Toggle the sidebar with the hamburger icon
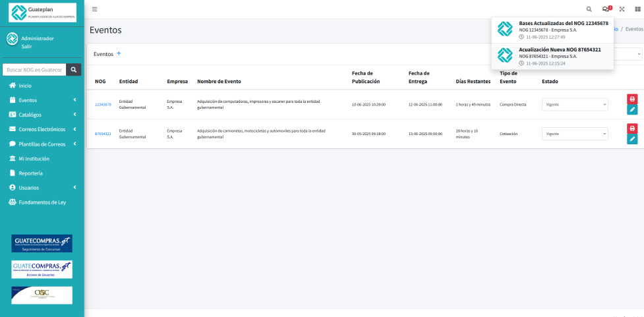The width and height of the screenshot is (644, 317). pos(95,9)
